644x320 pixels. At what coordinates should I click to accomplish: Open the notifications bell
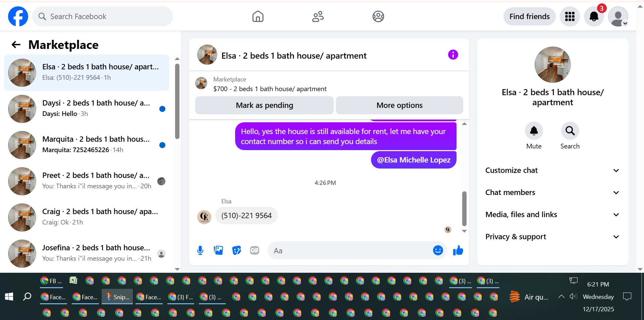594,16
